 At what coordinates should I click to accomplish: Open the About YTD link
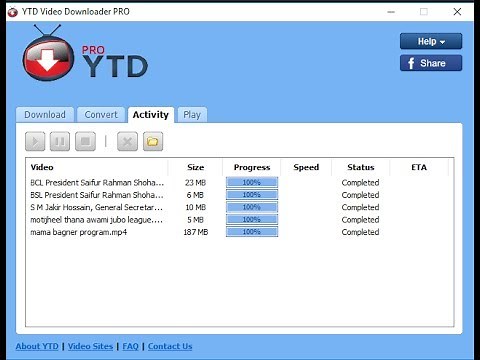pos(37,346)
